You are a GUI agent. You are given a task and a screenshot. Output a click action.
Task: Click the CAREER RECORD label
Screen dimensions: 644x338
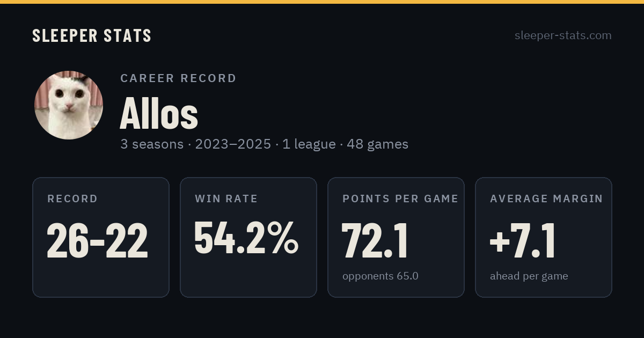click(178, 78)
